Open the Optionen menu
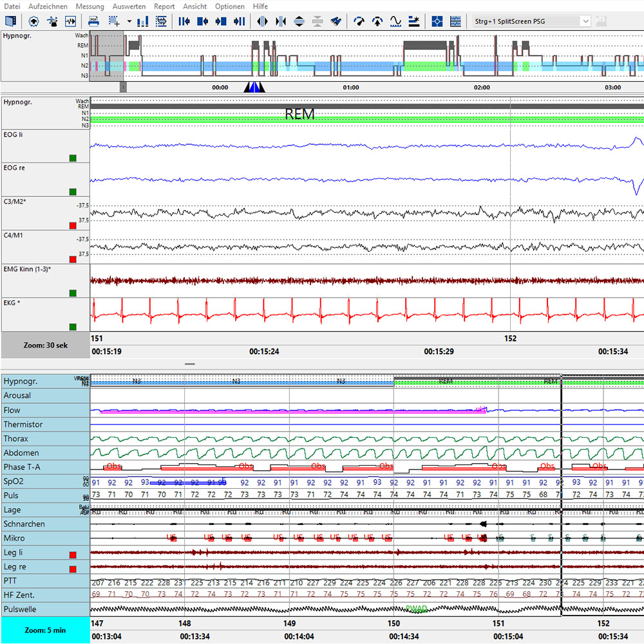644x644 pixels. (230, 6)
